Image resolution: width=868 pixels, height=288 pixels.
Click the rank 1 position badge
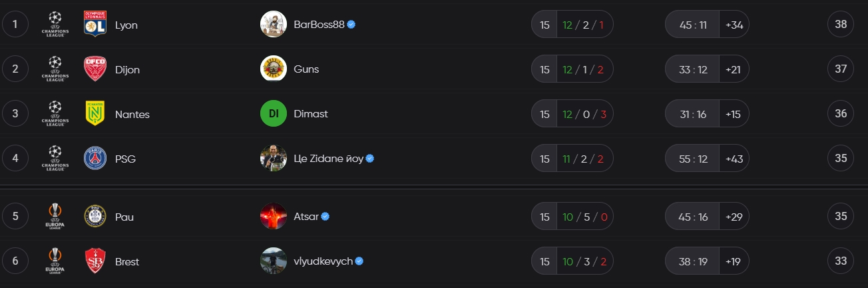15,25
